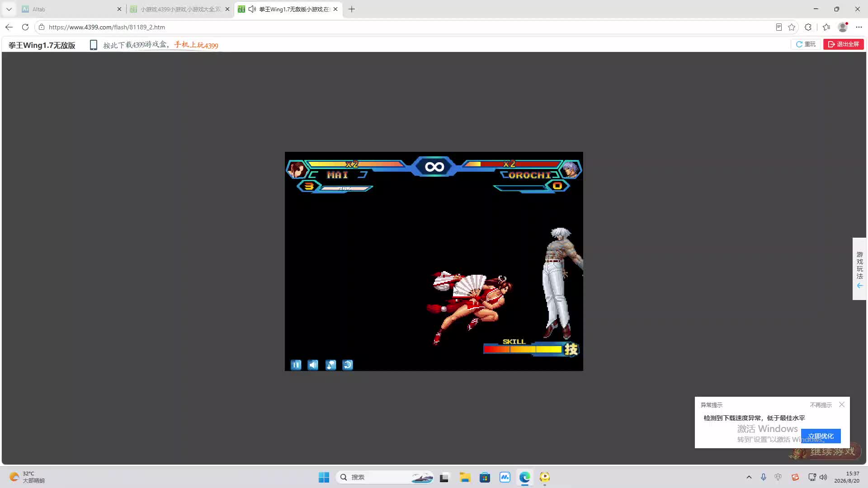Click the 拳王Wing1.7无敌版 page title

pos(42,45)
